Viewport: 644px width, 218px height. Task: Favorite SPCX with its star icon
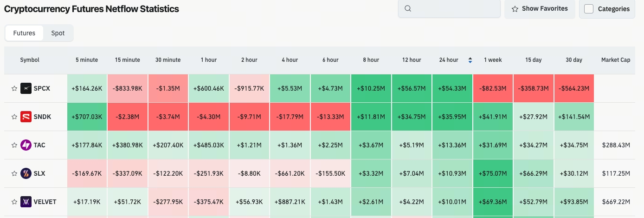[x=14, y=88]
